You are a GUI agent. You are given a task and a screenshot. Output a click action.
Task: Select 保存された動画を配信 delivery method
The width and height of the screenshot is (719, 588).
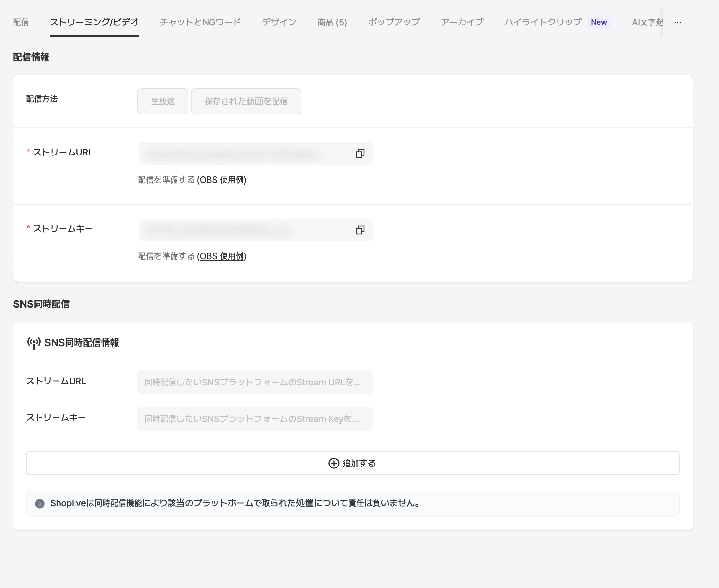pos(246,101)
